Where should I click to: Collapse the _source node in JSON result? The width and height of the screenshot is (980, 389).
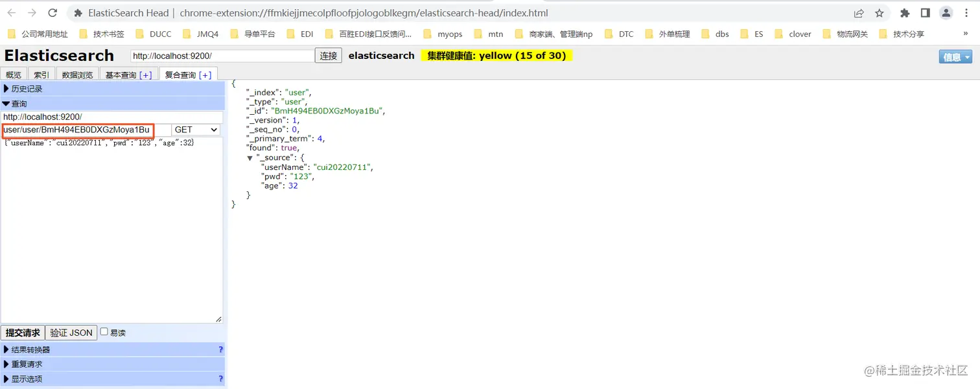250,158
